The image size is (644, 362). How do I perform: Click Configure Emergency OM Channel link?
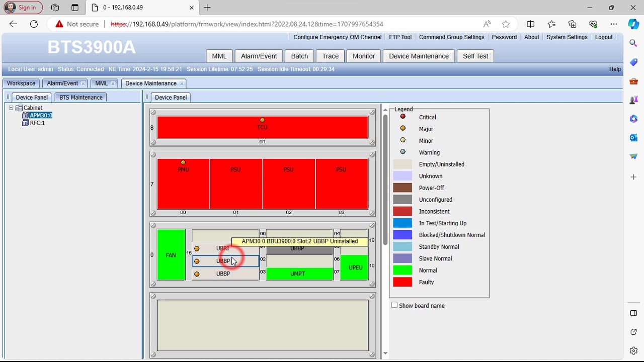[x=337, y=37]
